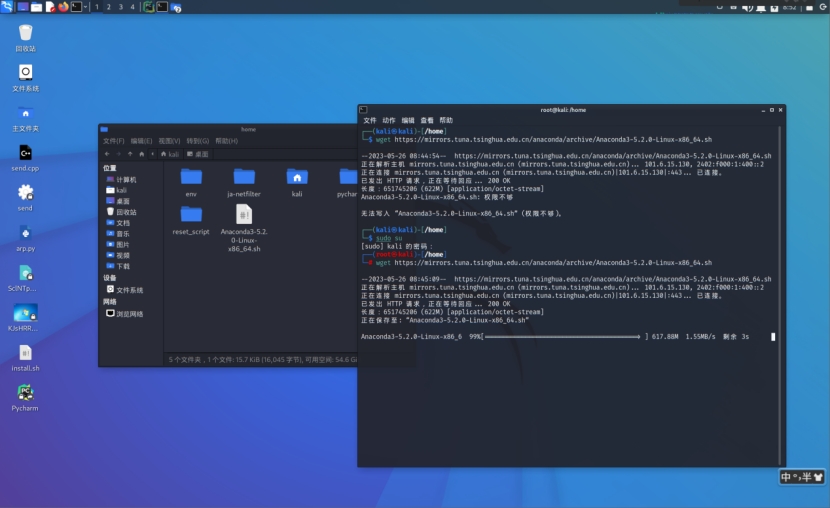Expand the terminal launcher dropdown arrow
Screen dimensions: 830x508
(85, 7)
